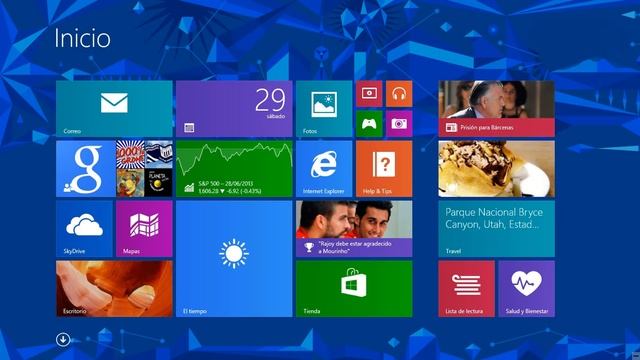Screen dimensions: 640x360
Task: Open the sports tile about Rajoy and Mourinho
Action: tap(354, 229)
